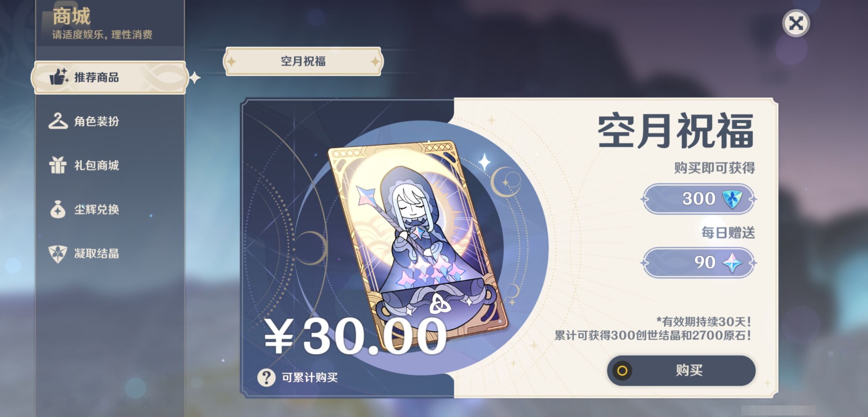Close the shop with the X button
The width and height of the screenshot is (868, 417).
pos(796,23)
